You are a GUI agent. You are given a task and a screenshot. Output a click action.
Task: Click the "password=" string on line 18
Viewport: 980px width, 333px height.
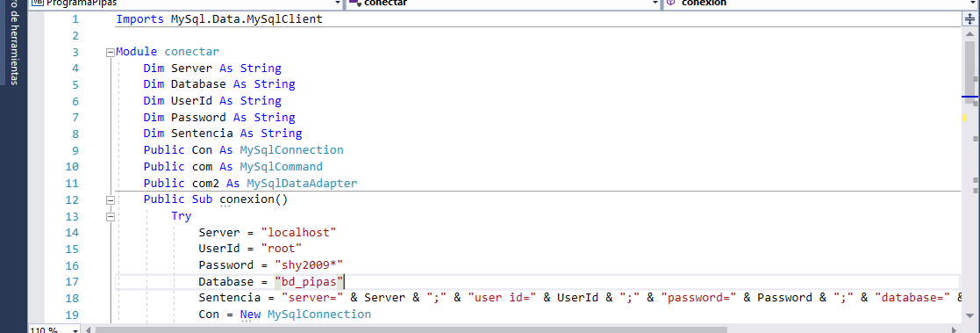click(x=699, y=298)
